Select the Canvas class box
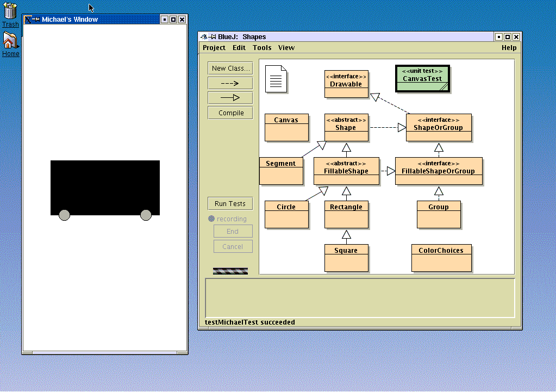 [286, 128]
